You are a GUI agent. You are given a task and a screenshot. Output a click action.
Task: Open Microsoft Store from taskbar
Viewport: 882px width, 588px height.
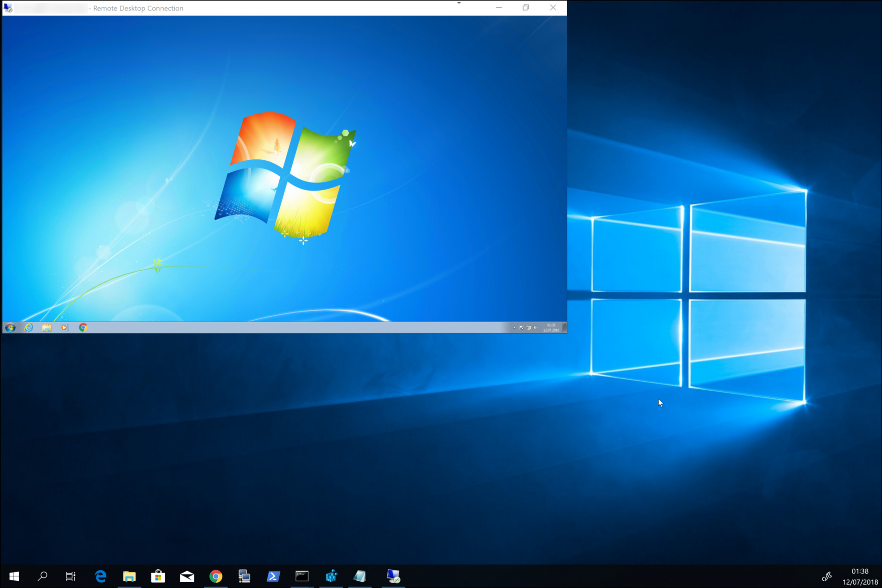pos(158,576)
